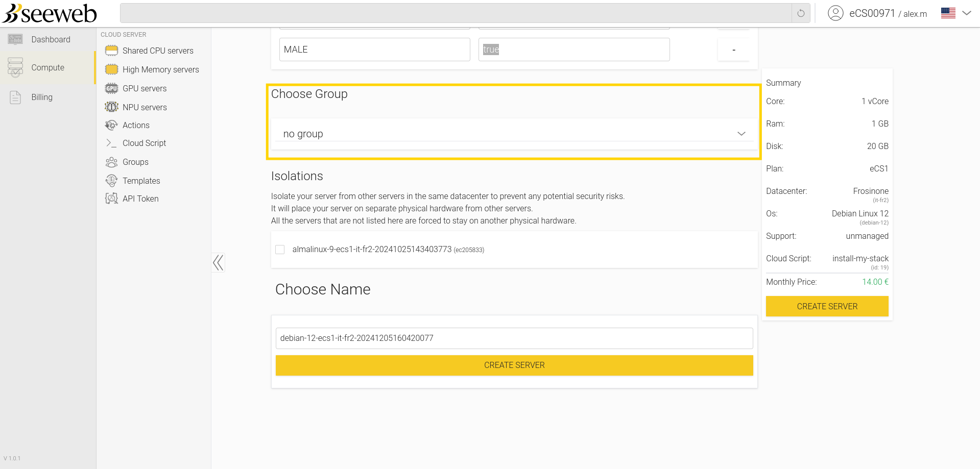Screen dimensions: 980x469
Task: Click the 'unmanaged' support value
Action: (x=867, y=236)
